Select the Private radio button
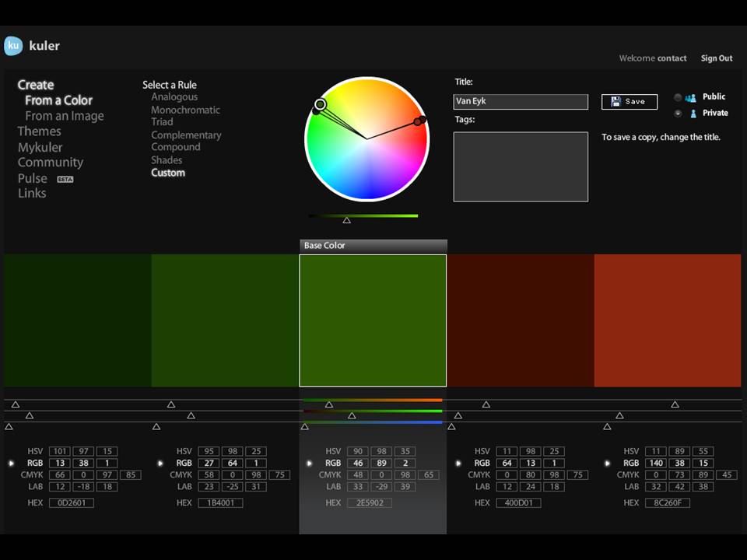 pyautogui.click(x=678, y=114)
